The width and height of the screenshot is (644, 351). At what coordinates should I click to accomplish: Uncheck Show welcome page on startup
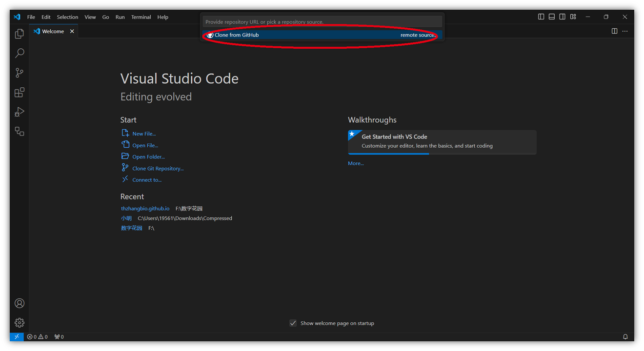(x=293, y=323)
